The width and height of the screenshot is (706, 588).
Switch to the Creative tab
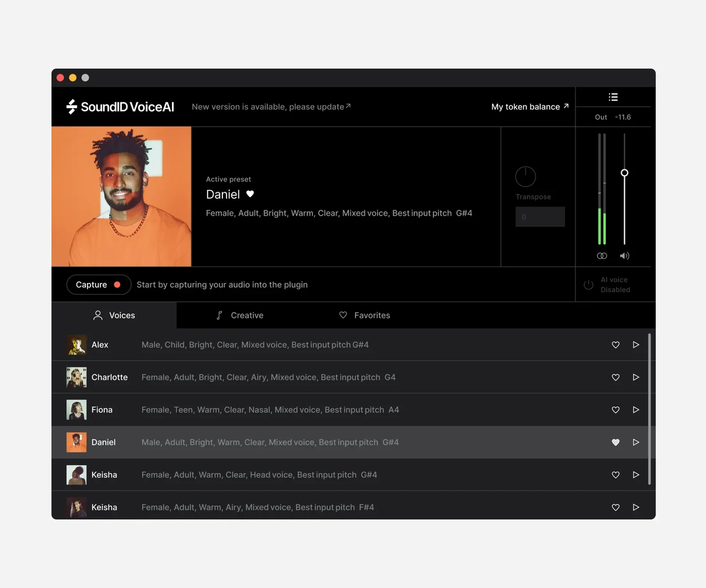pyautogui.click(x=239, y=315)
